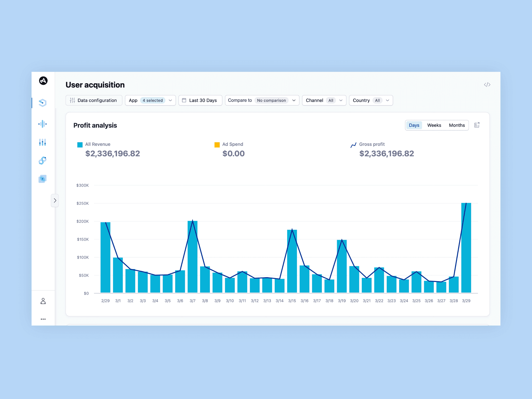Click the 2/29 revenue bar
The image size is (532, 399).
click(105, 257)
